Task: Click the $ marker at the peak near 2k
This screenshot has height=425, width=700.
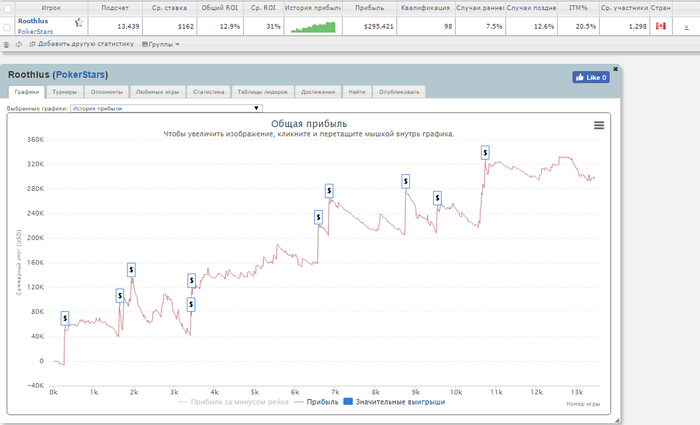Action: [131, 270]
